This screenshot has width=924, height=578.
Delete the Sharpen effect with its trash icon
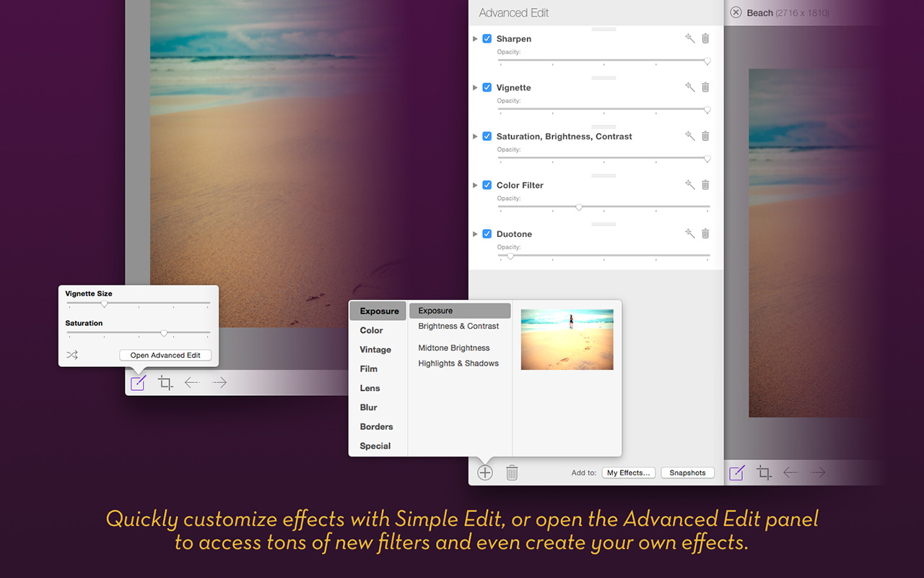[x=705, y=39]
